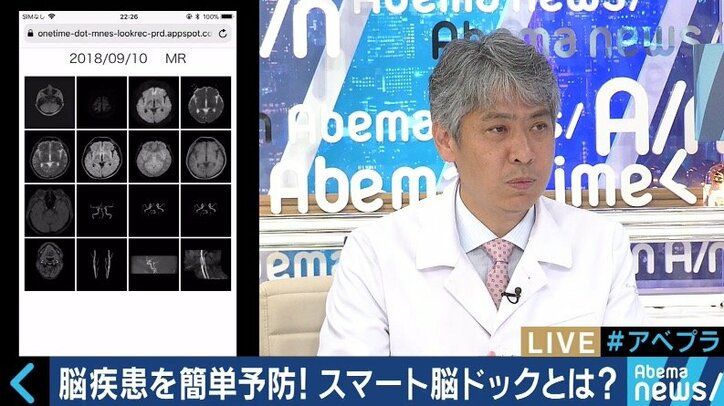Tap the Bluetooth icon in the phone status bar

[x=197, y=17]
